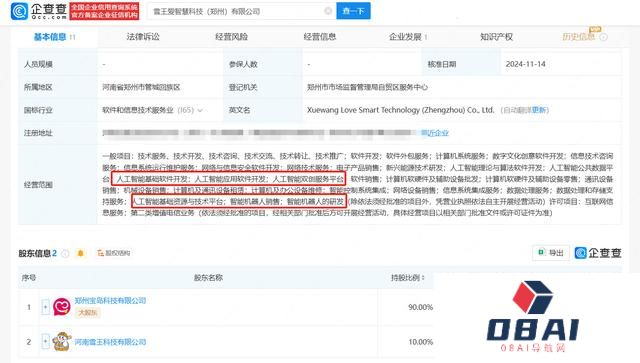Screen dimensions: 640x363
Task: Open shareholder link 河南雪王科技有限公司
Action: click(x=110, y=342)
